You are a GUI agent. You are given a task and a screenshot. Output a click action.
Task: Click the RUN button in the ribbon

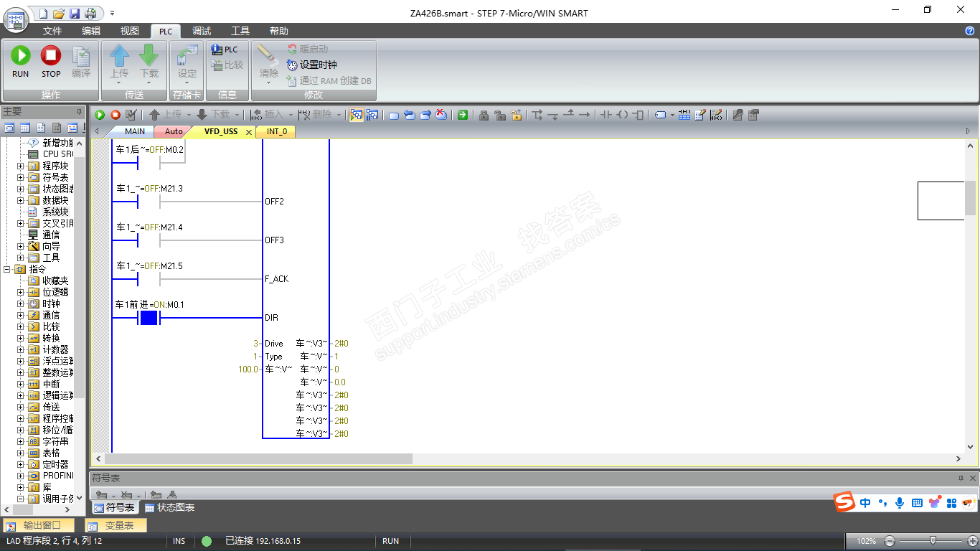tap(21, 61)
